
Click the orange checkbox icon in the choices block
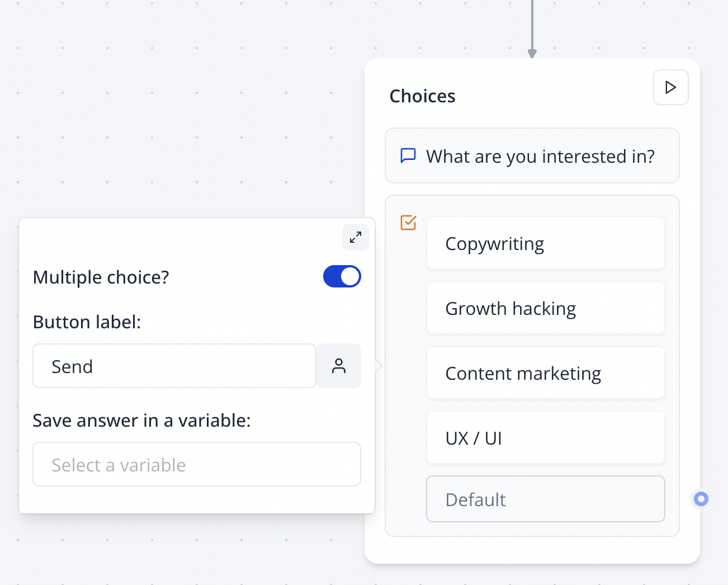click(x=408, y=223)
